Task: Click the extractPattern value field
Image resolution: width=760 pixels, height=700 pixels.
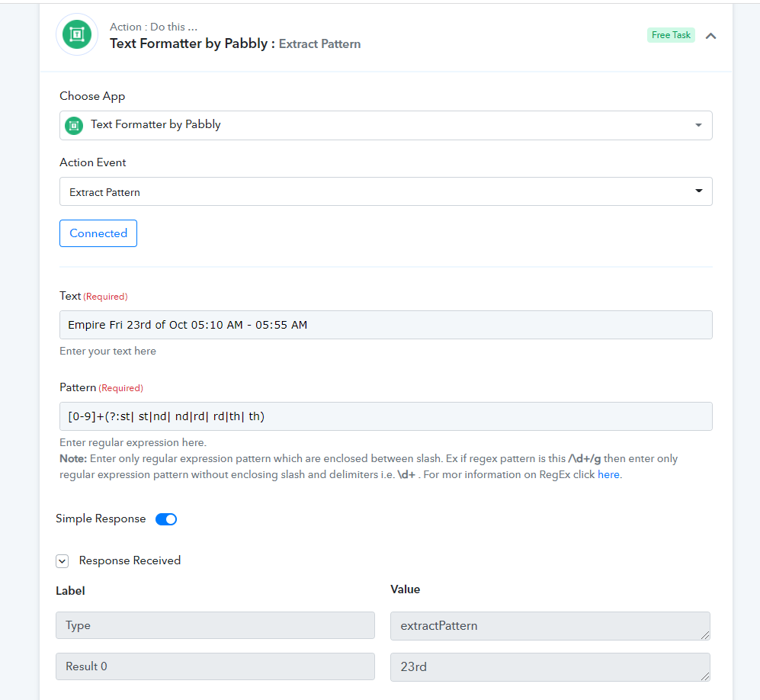Action: 550,626
